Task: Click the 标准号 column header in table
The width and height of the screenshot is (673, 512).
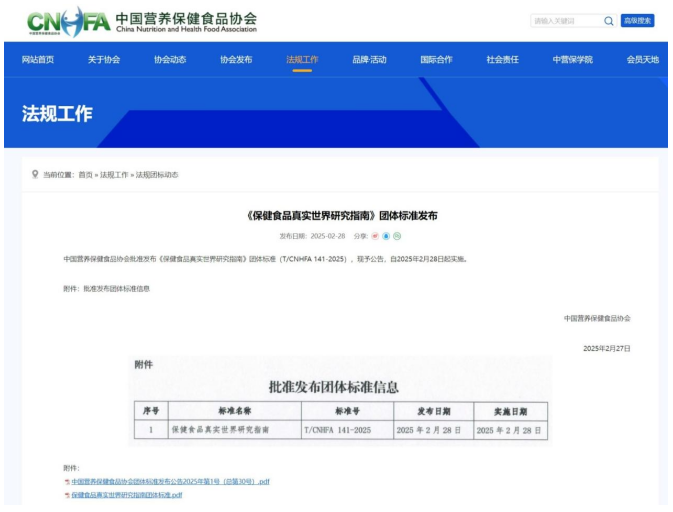Action: 347,411
